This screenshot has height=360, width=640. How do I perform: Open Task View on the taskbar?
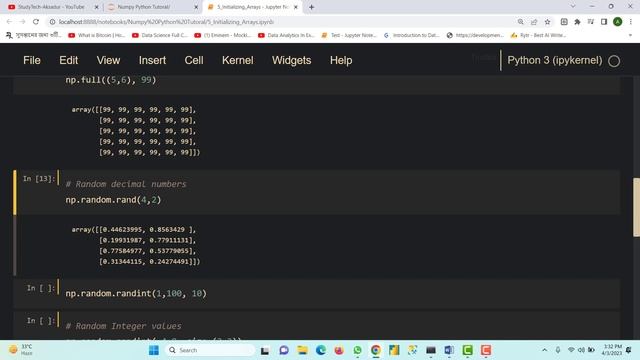[265, 350]
